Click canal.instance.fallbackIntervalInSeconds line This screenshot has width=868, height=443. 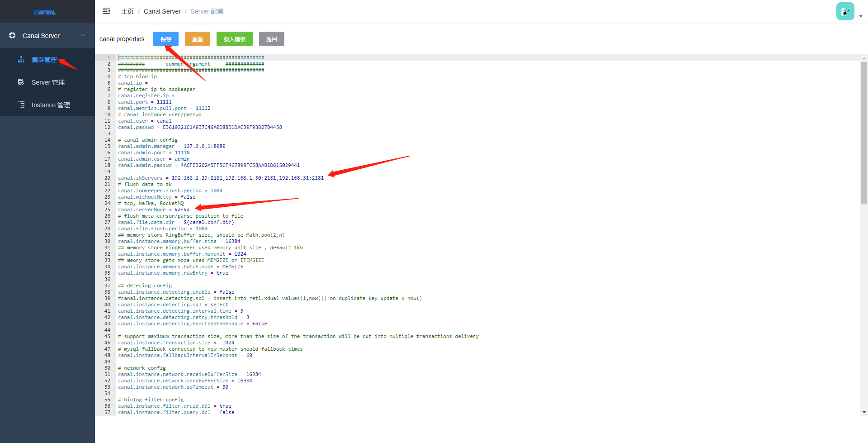click(185, 355)
